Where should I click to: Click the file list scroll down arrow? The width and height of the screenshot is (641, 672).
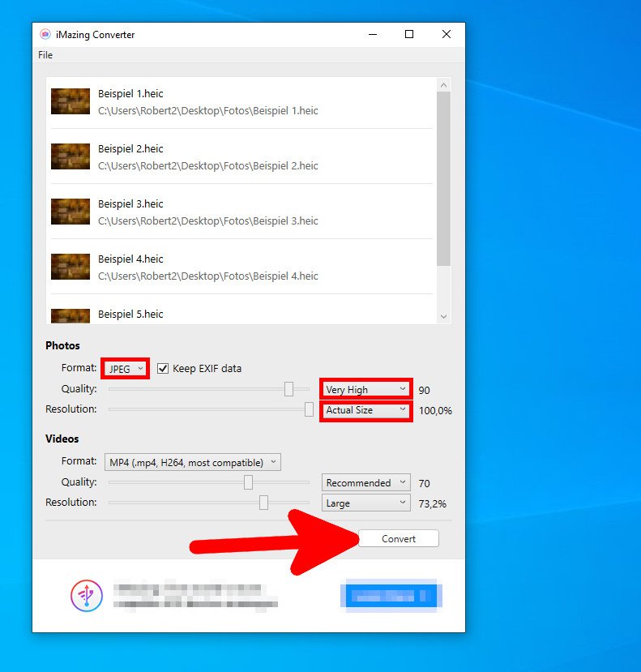tap(443, 316)
